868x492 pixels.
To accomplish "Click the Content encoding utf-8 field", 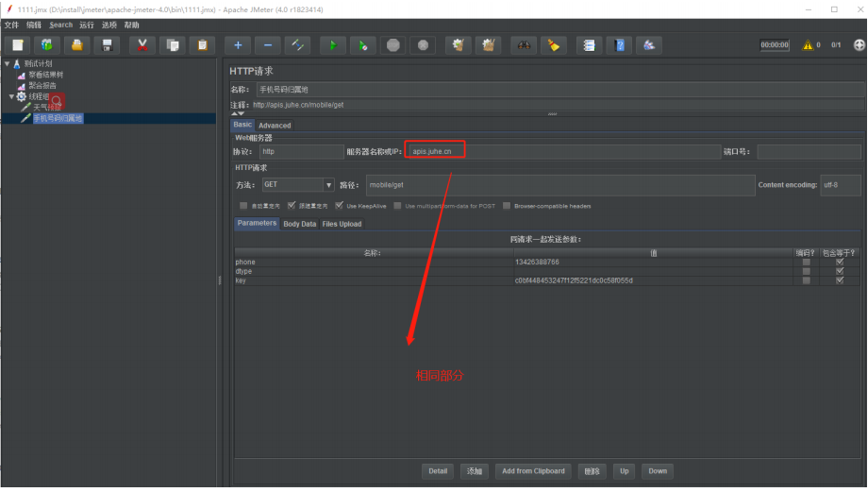I will click(841, 185).
